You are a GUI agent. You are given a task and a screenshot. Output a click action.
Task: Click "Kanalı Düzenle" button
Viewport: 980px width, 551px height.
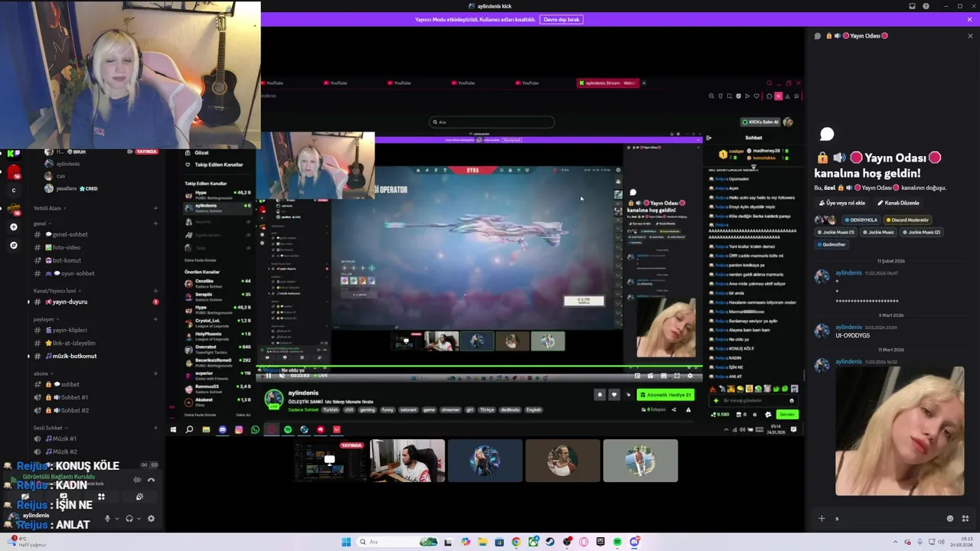(x=898, y=203)
